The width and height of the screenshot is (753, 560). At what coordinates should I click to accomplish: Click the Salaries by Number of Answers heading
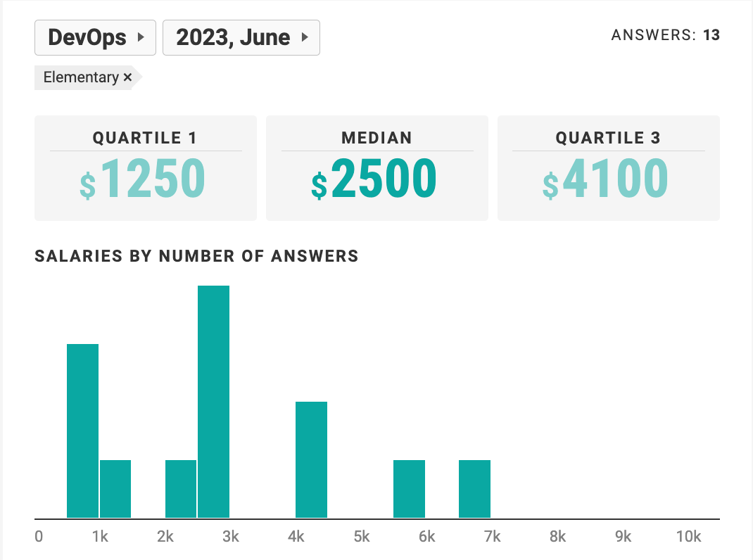[196, 256]
